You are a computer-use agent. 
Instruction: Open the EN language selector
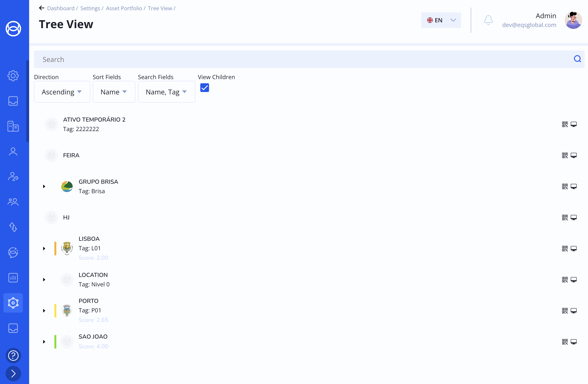[x=441, y=20]
